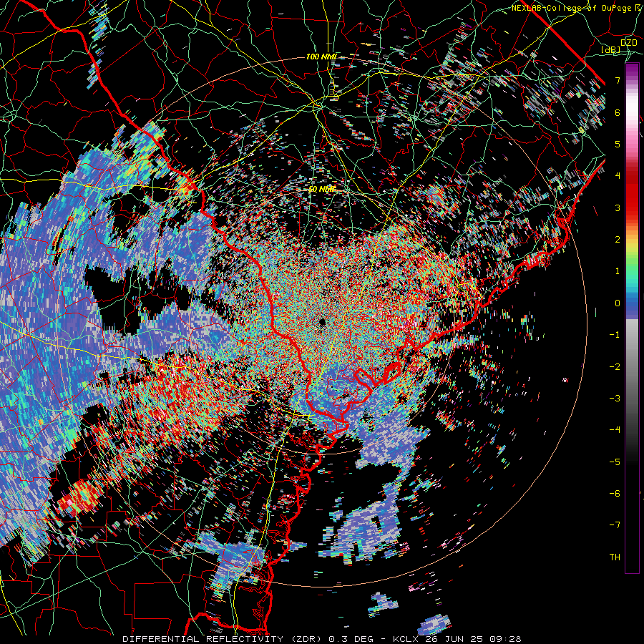Image resolution: width=644 pixels, height=644 pixels.
Task: Click the DZD product label
Action: click(x=629, y=43)
